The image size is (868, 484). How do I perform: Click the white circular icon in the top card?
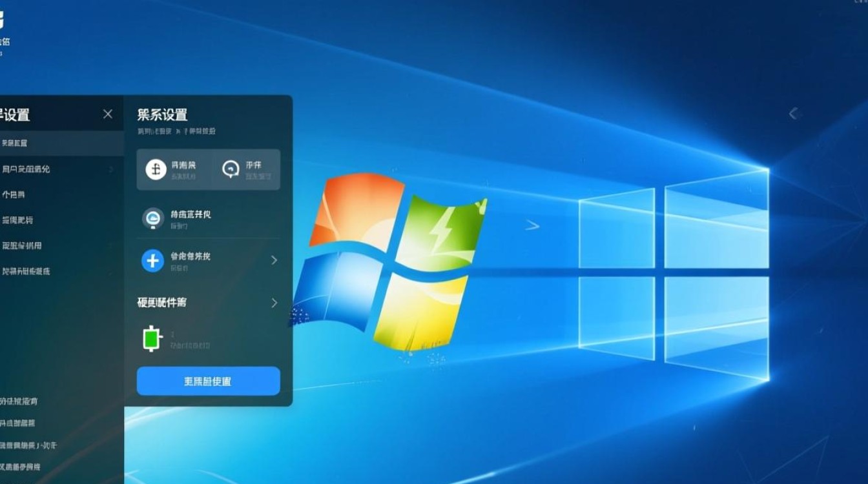point(156,170)
